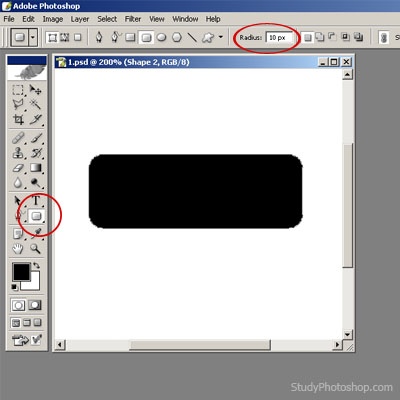Select the Notes tool

pyautogui.click(x=18, y=234)
